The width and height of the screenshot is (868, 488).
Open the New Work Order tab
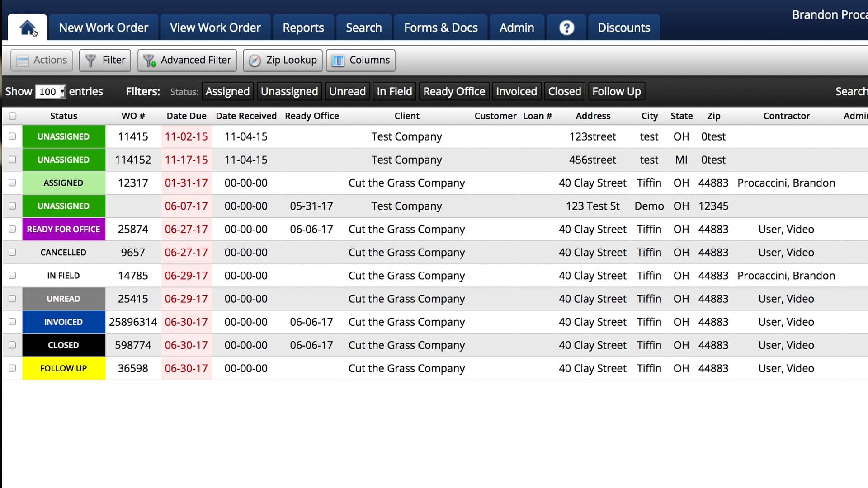pos(104,28)
